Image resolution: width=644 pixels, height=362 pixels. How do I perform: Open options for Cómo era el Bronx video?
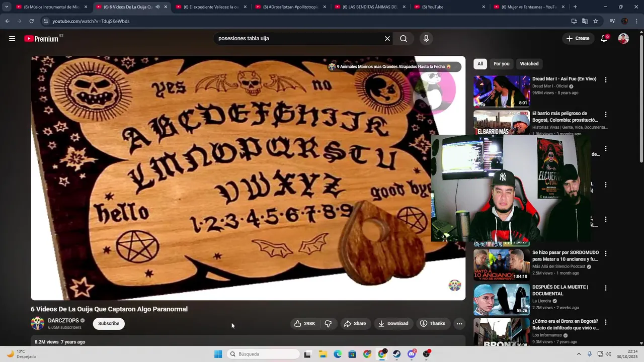[605, 322]
